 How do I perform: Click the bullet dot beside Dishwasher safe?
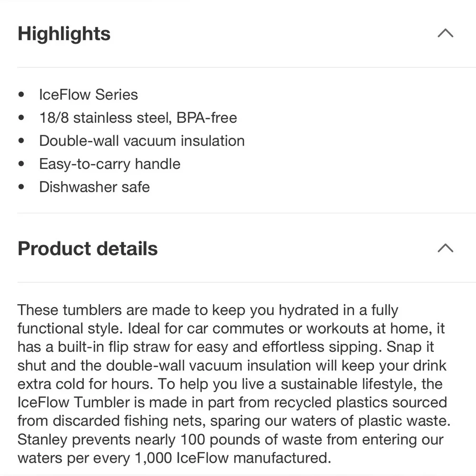pos(21,187)
